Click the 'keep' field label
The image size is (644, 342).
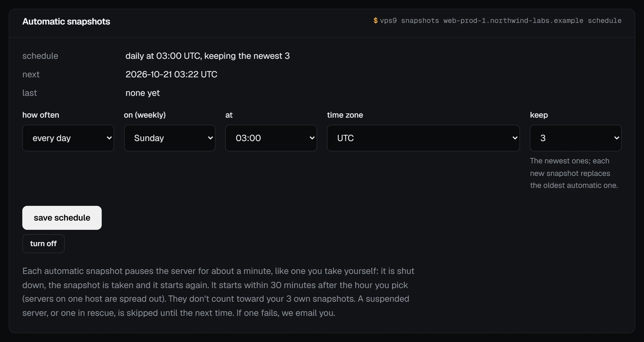[539, 115]
